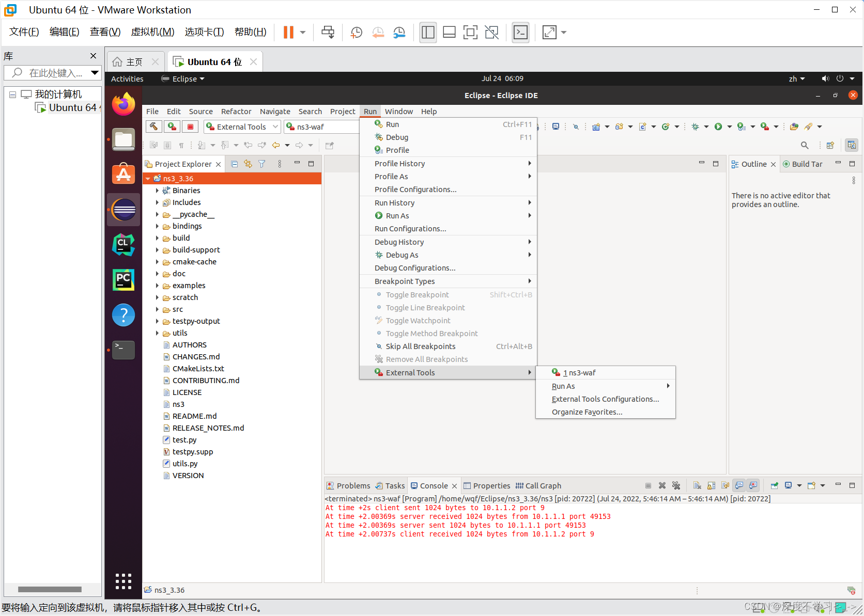Switch to the Problems tab

348,486
